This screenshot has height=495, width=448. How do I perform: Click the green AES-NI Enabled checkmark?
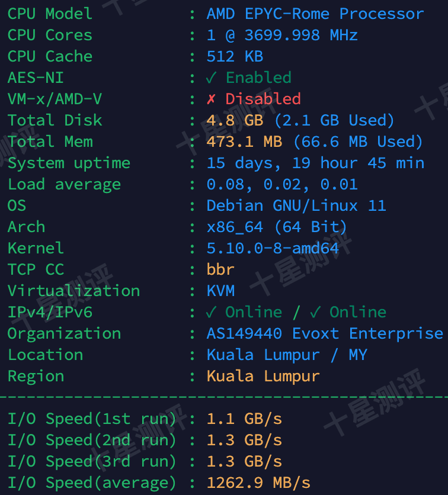click(212, 78)
